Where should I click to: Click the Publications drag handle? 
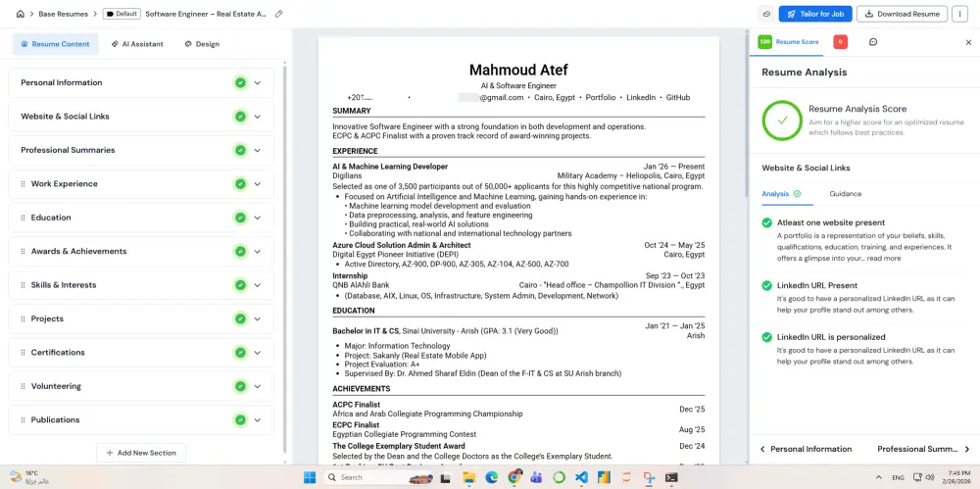[x=24, y=420]
